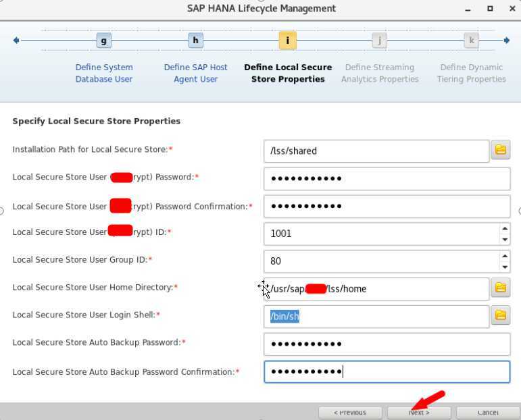The height and width of the screenshot is (420, 521).
Task: Select 'Local Secure Store Auto Backup Password:' label
Action: [99, 342]
